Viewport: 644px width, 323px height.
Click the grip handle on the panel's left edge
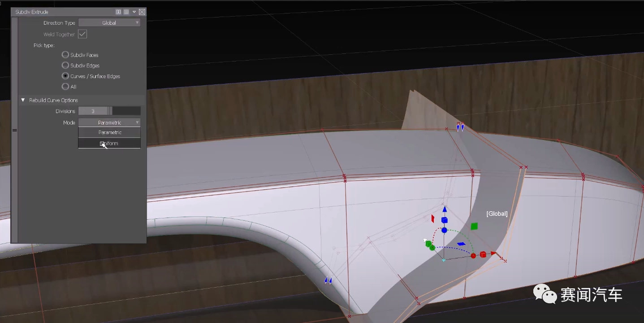click(14, 130)
